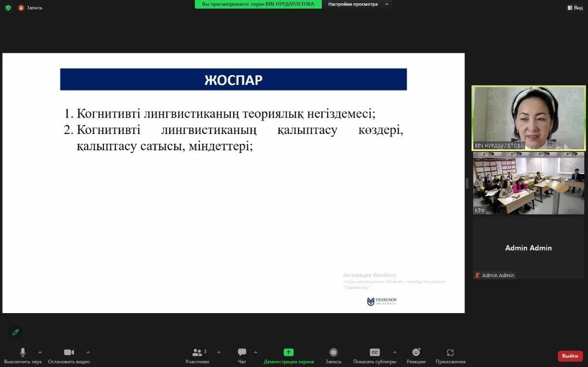Screen dimensions: 588x367
Task: Start Демонстрация экрана screen share
Action: [289, 356]
